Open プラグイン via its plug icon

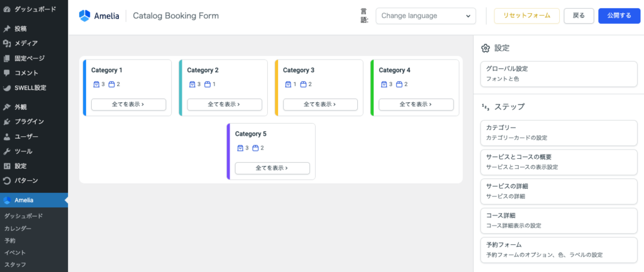pyautogui.click(x=7, y=121)
